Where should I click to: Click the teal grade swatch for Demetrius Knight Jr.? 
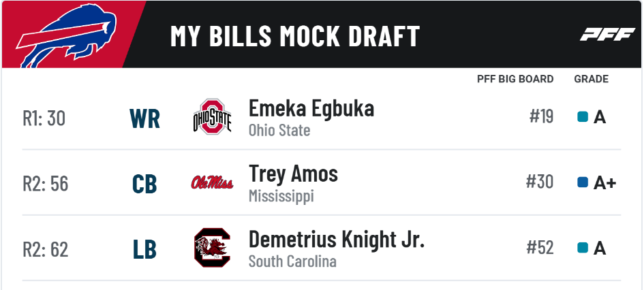[583, 248]
